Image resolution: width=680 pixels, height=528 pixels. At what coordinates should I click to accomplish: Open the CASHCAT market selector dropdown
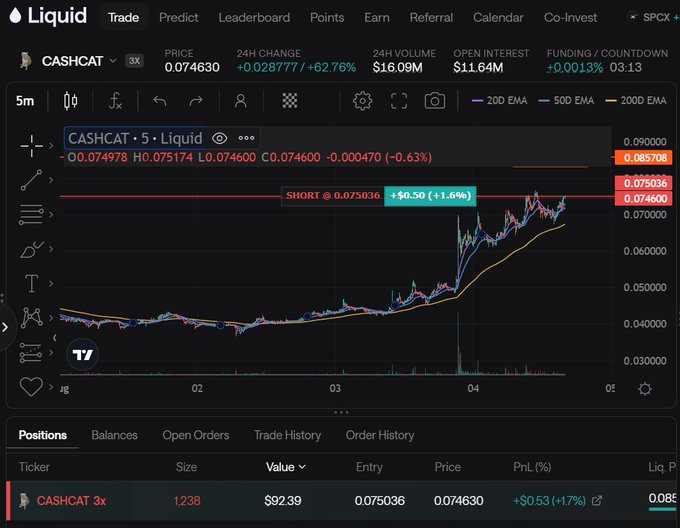[x=79, y=61]
